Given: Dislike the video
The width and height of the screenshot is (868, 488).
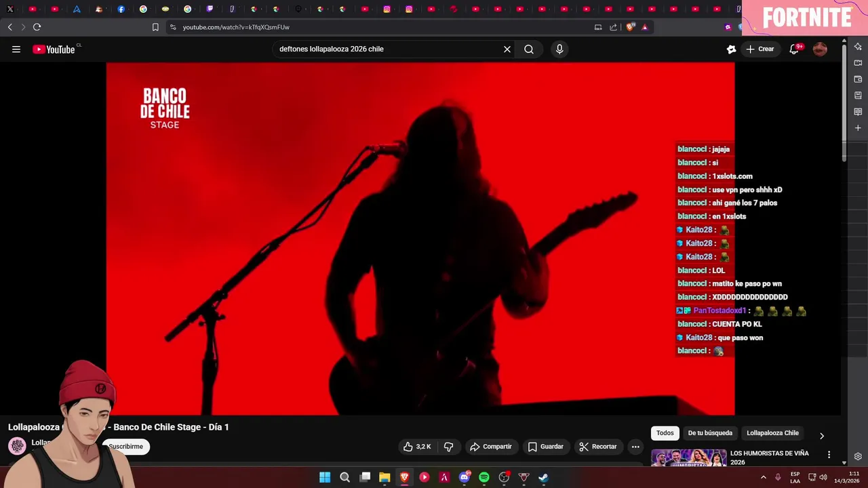Looking at the screenshot, I should [448, 447].
